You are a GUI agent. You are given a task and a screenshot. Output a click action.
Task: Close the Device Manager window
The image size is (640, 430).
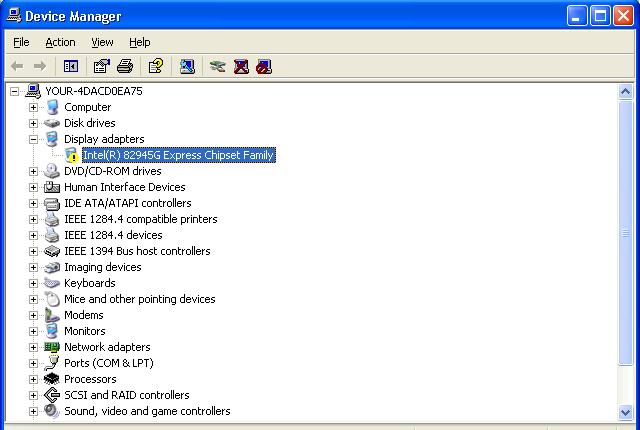[623, 16]
